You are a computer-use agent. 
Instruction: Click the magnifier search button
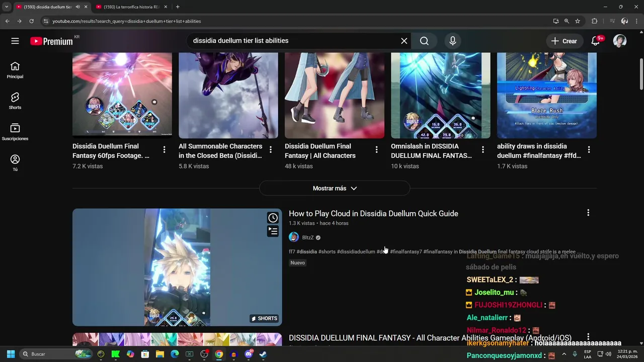[x=424, y=41]
